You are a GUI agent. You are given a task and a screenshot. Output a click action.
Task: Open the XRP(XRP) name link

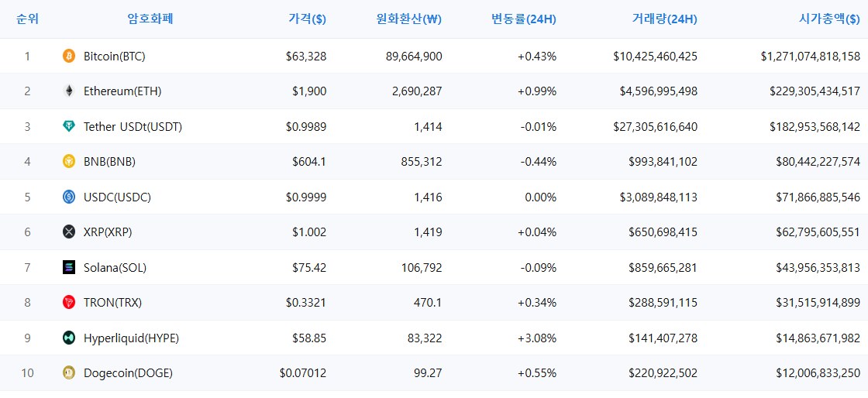108,233
